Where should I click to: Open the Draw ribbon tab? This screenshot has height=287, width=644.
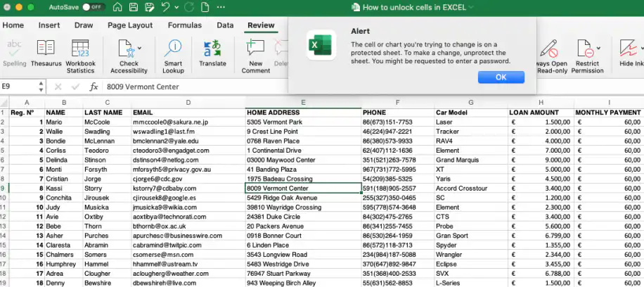tap(84, 25)
